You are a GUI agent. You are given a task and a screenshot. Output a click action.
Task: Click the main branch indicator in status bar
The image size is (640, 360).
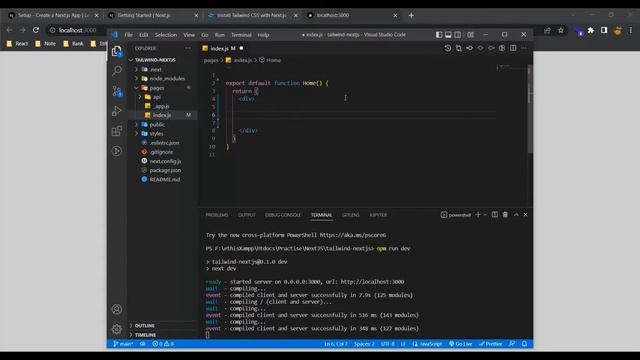123,344
